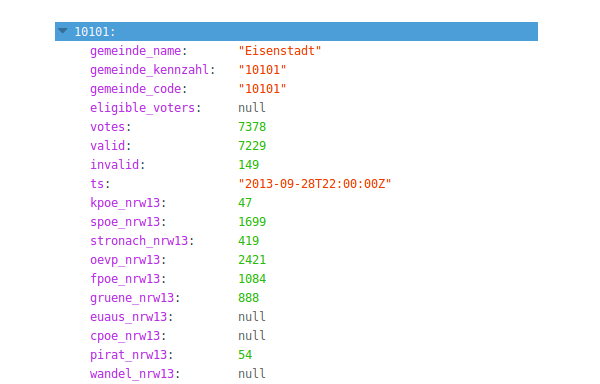
Task: Click the fpoe_nrw13 key
Action: pos(125,279)
